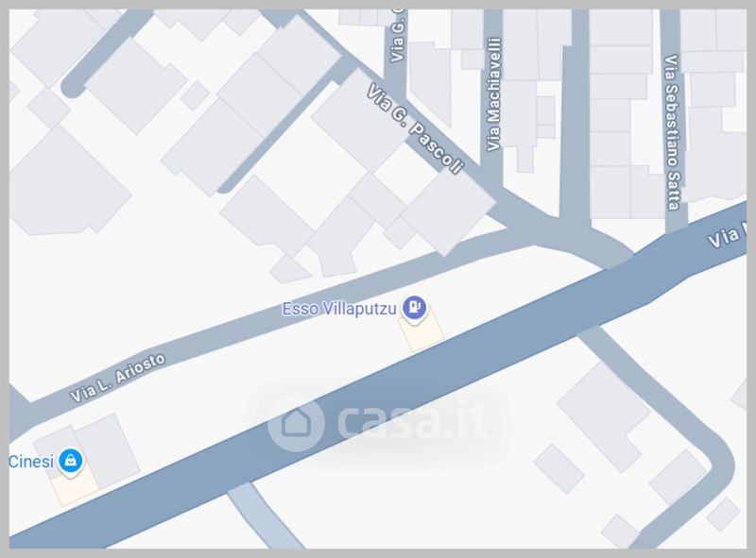Viewport: 756px width, 558px height.
Task: Click the Esso Villaputzu gas station pin
Action: (414, 308)
